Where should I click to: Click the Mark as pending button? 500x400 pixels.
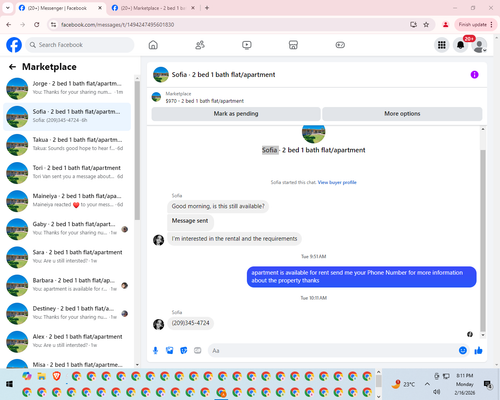236,114
